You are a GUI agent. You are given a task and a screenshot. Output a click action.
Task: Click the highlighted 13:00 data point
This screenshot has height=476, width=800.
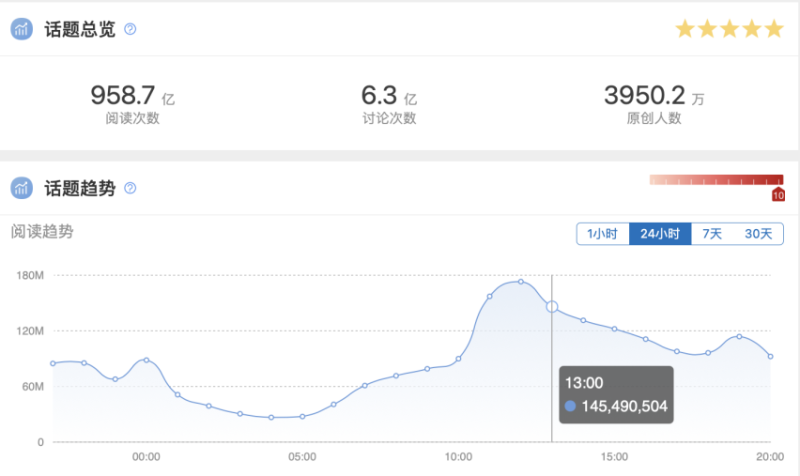pos(552,307)
